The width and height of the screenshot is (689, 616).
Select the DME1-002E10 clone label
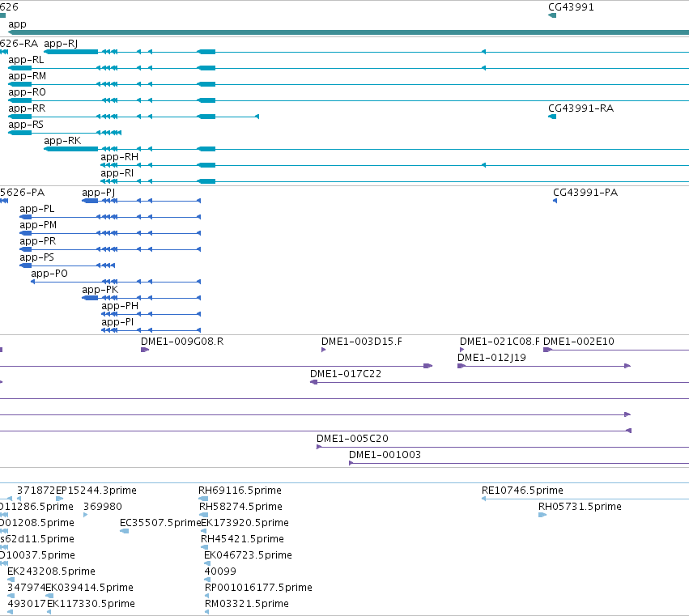coord(579,342)
